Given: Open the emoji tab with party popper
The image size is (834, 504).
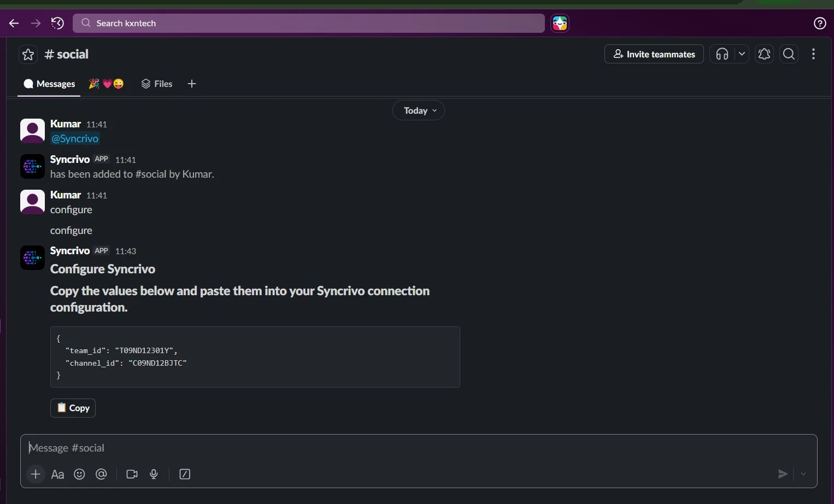Looking at the screenshot, I should click(107, 84).
